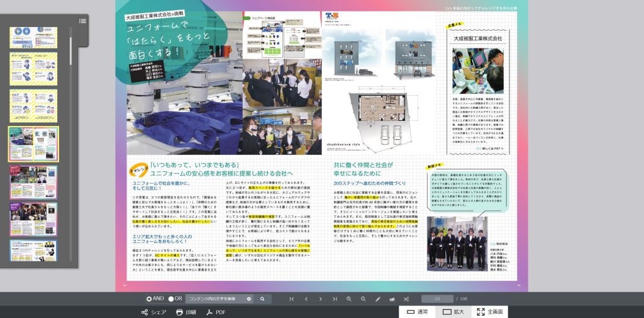Click the group photo of interviewers
The height and width of the screenshot is (318, 644).
click(x=457, y=244)
